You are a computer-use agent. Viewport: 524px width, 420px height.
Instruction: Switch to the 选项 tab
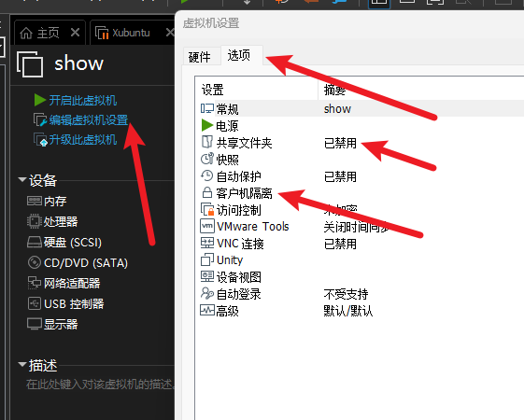[x=238, y=55]
